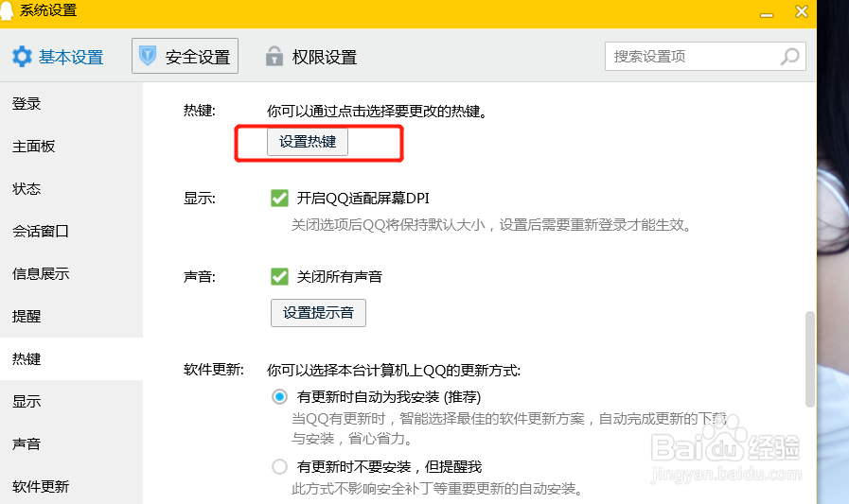Screen dimensions: 849x504
Task: Switch to the 安全设置 tab
Action: 185,56
